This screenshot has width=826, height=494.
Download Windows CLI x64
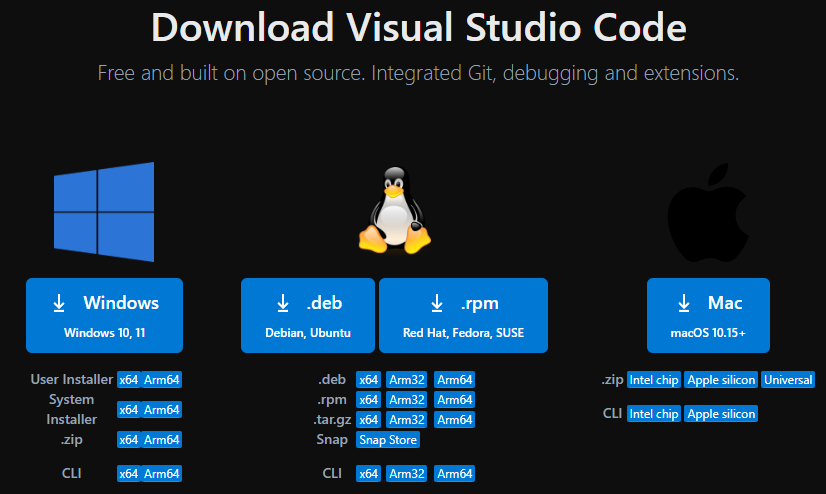click(x=129, y=473)
